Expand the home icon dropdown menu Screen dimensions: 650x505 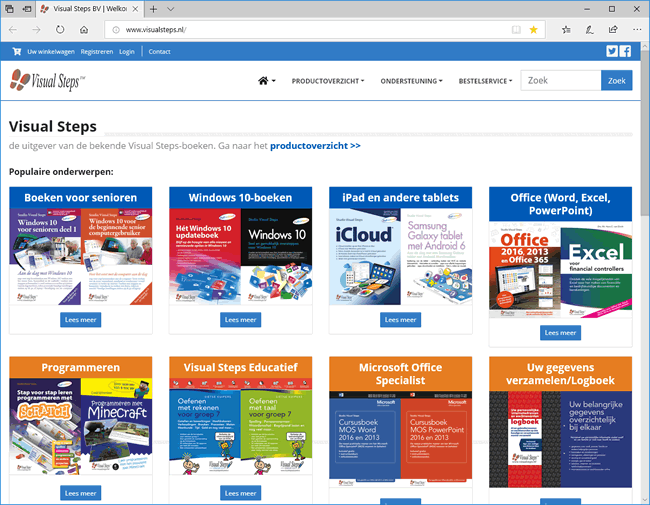(267, 81)
